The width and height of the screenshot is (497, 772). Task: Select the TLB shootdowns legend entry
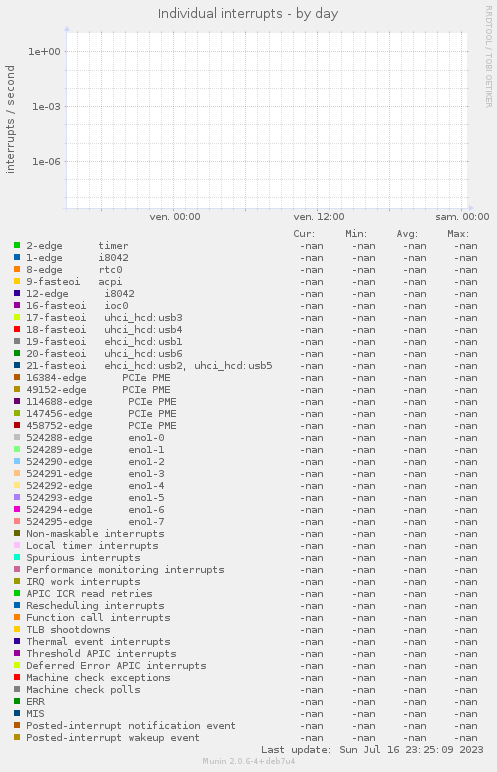68,630
